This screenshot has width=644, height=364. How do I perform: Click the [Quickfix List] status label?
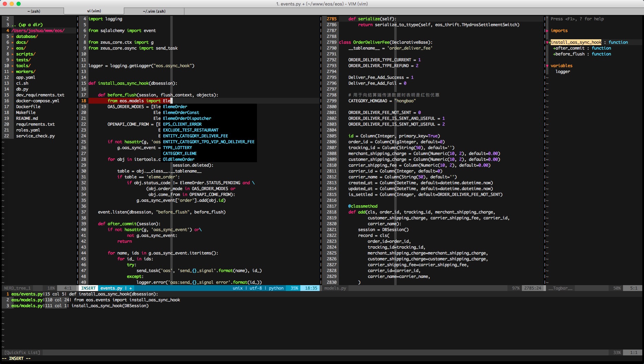pyautogui.click(x=22, y=353)
